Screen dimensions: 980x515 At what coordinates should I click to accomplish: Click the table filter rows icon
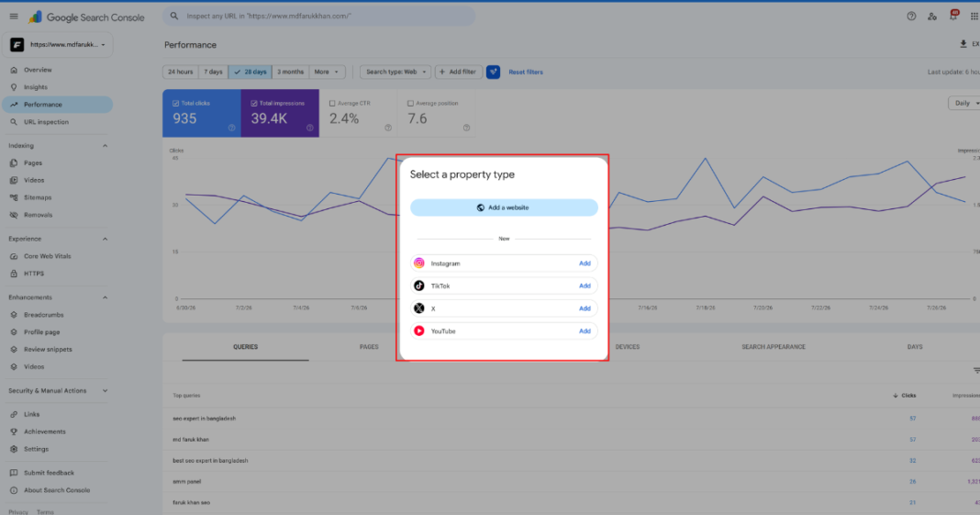click(x=975, y=371)
